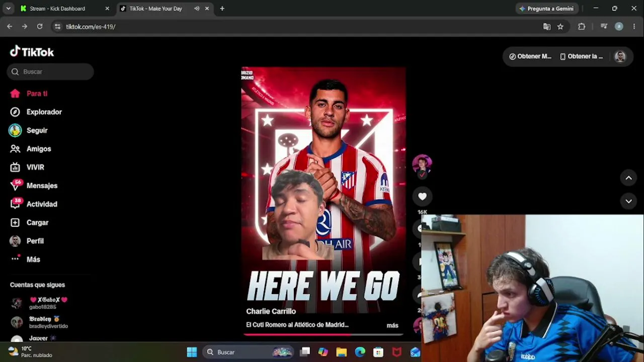Open the Extensions puzzle menu
Viewport: 644px width, 362px height.
582,27
